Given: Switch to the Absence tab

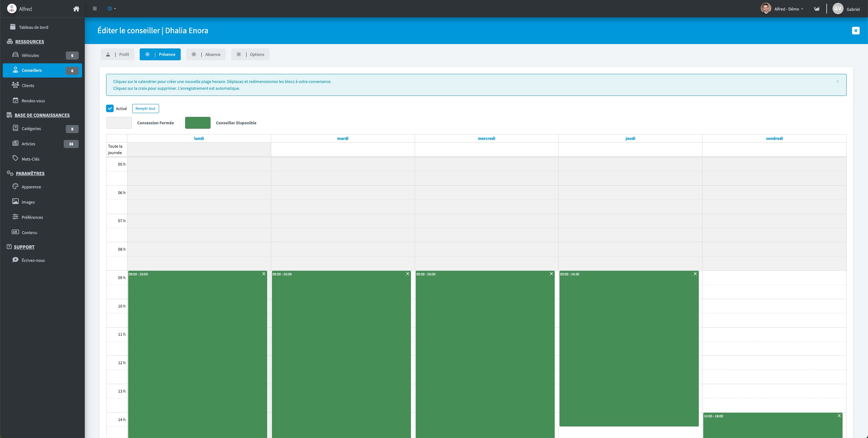Looking at the screenshot, I should pyautogui.click(x=206, y=54).
